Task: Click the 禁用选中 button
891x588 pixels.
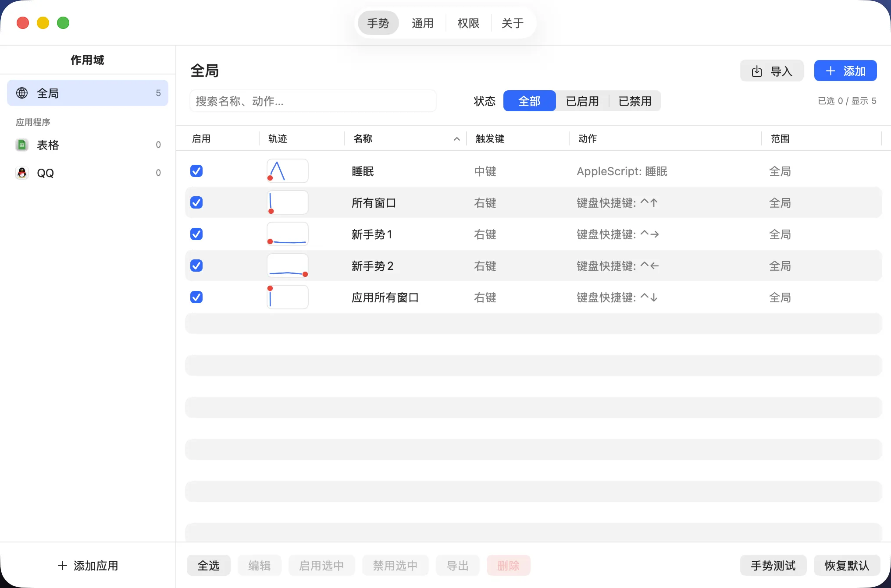Action: 395,565
